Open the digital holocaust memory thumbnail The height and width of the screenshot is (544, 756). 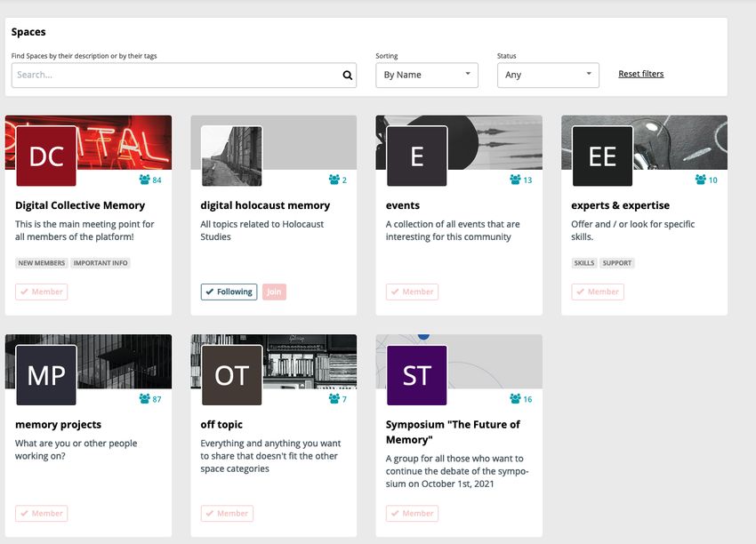[x=231, y=156]
